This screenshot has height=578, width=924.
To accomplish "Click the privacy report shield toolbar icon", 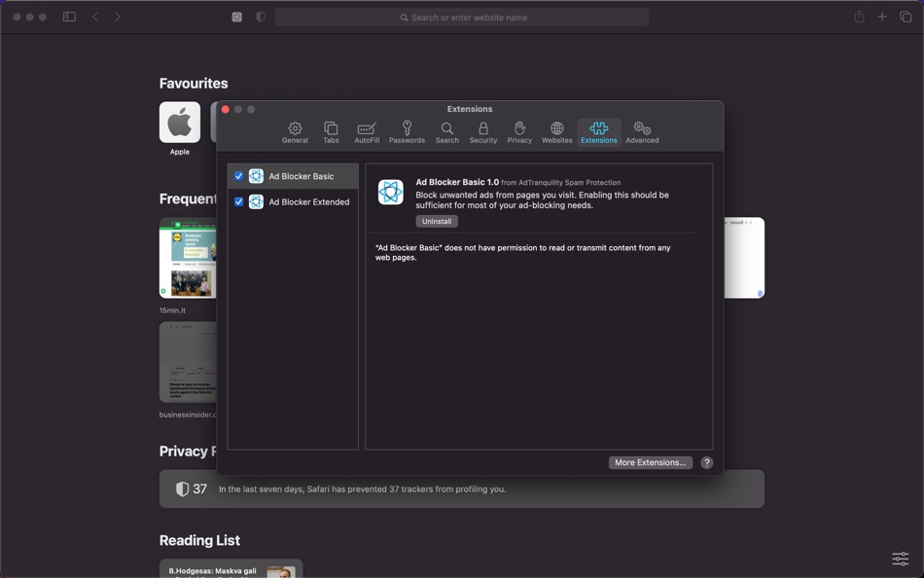I will [x=260, y=18].
